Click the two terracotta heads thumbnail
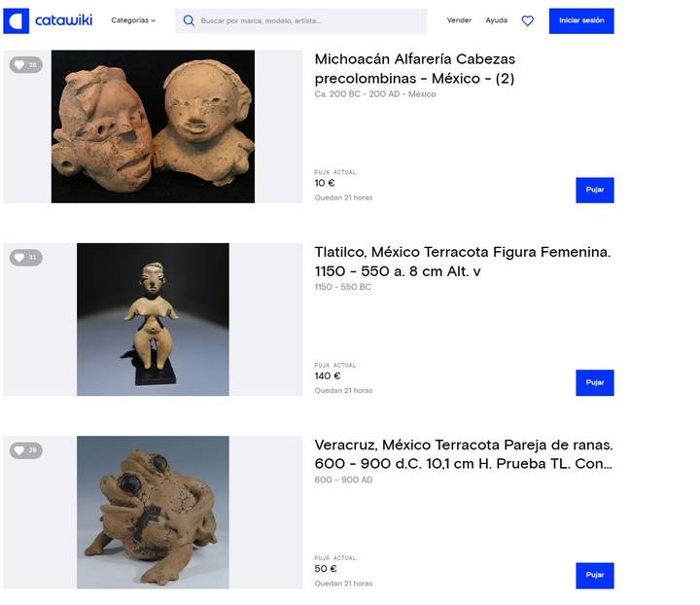Viewport: 700px width, 605px height. coord(154,126)
